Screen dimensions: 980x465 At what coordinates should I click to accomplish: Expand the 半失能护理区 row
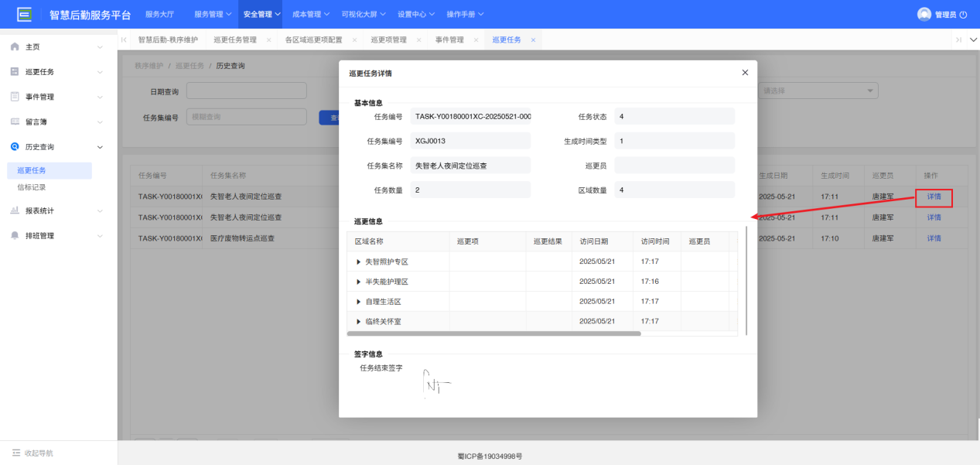point(359,282)
